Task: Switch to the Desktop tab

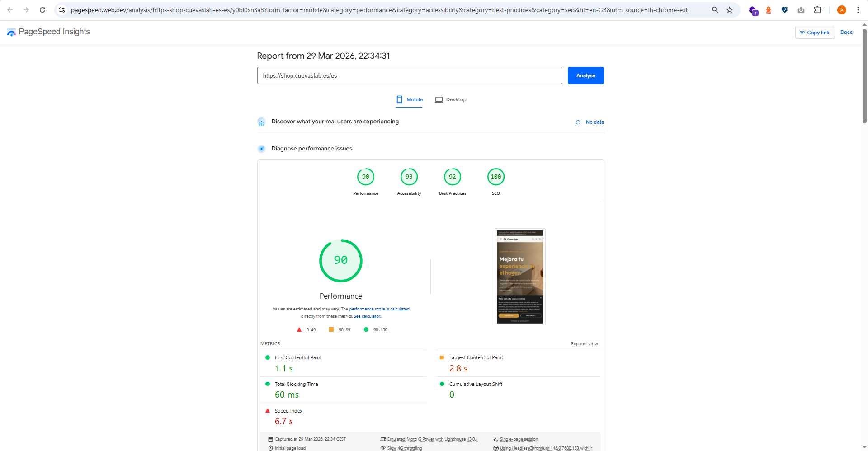Action: tap(450, 99)
